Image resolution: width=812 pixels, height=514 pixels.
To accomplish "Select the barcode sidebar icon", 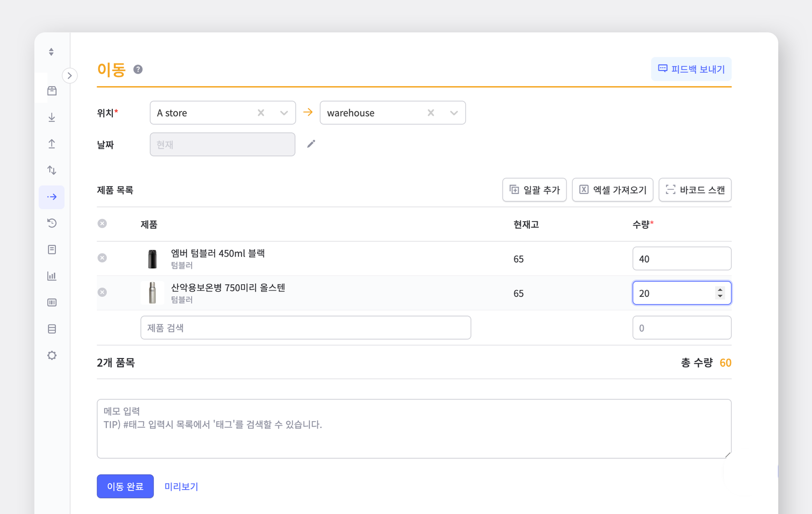I will coord(52,302).
